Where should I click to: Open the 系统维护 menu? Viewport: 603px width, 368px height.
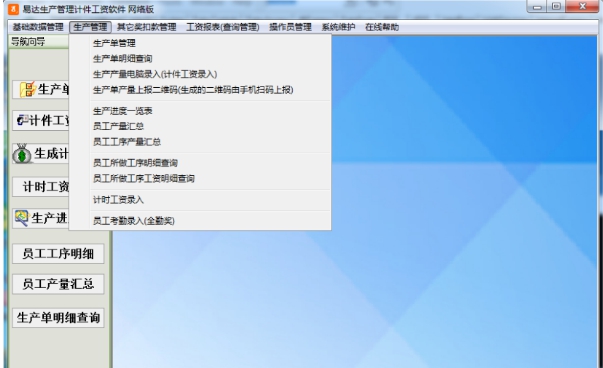[338, 27]
